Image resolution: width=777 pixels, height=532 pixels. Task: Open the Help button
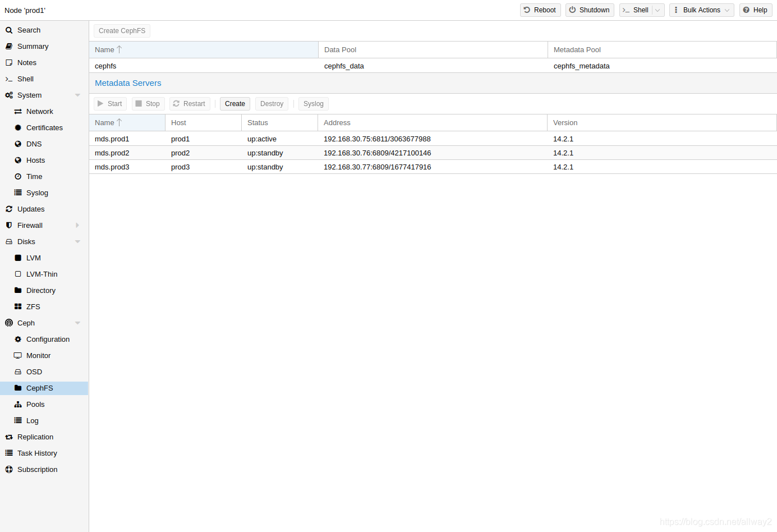click(756, 10)
